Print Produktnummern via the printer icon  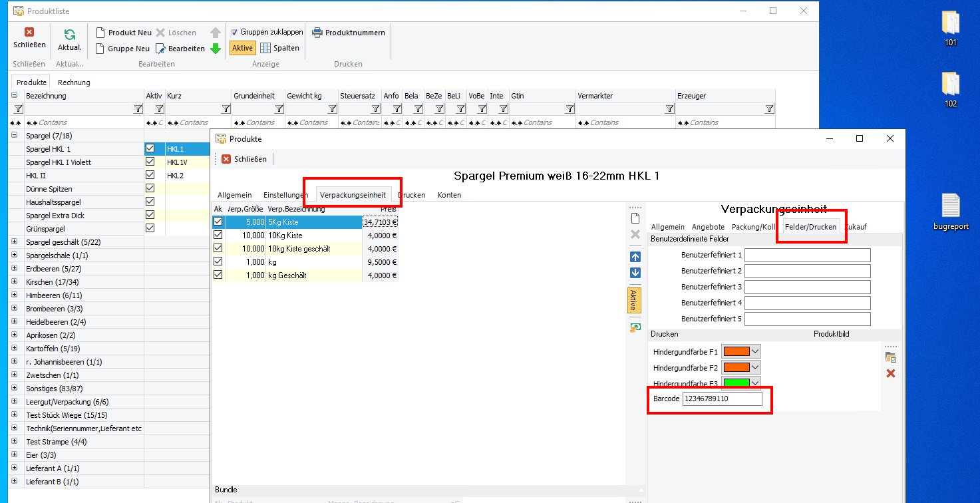(317, 33)
